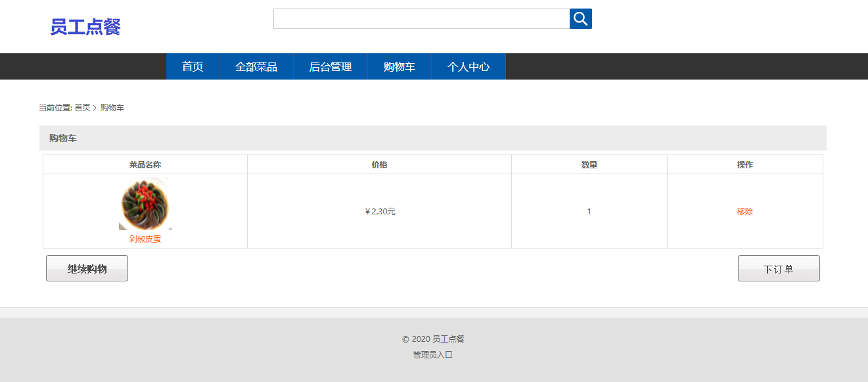Click the 员工点餐 site logo
This screenshot has width=868, height=382.
(85, 26)
